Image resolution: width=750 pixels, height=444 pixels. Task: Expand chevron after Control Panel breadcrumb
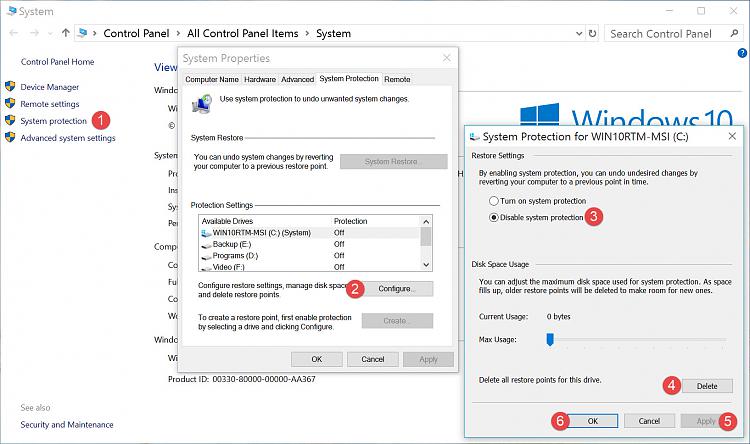pos(178,33)
